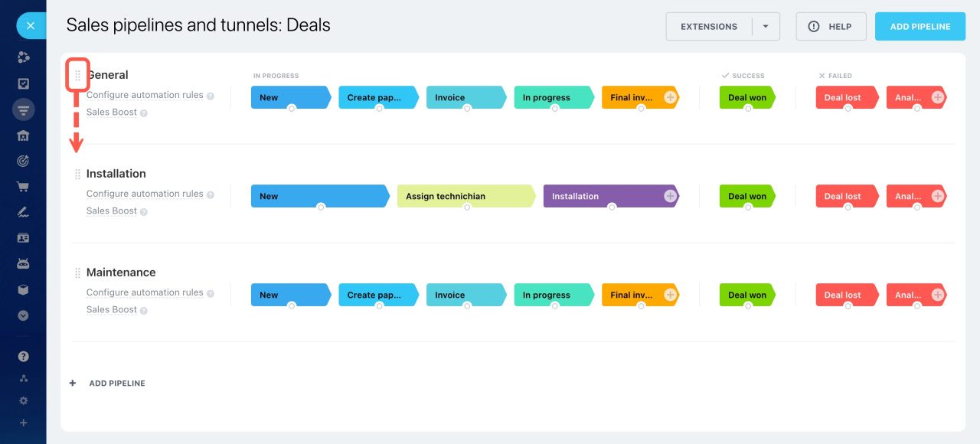Click the question mark help icon in sidebar
The height and width of the screenshot is (444, 980).
coord(23,357)
